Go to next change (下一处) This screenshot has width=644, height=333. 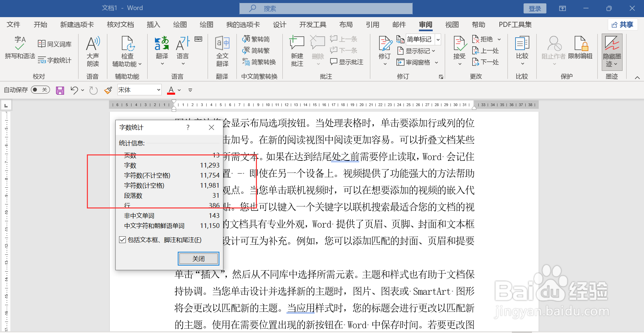coord(485,62)
